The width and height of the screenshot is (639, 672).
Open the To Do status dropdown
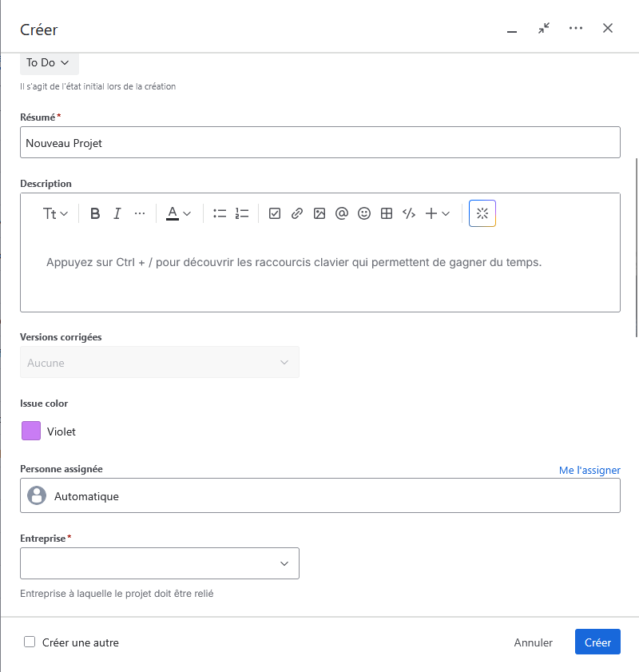click(49, 62)
